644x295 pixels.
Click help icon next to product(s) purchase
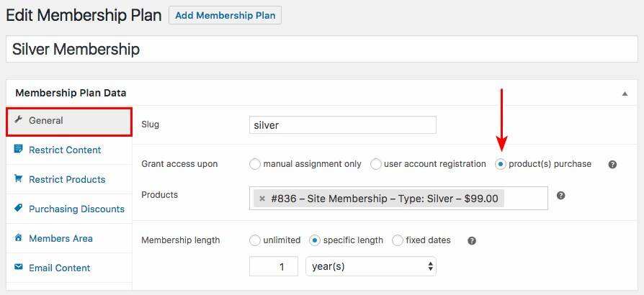click(612, 164)
